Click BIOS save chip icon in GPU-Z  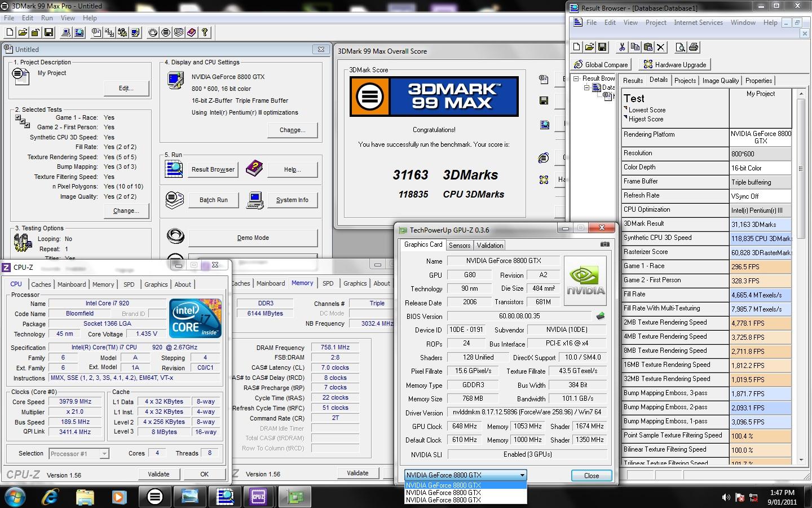click(600, 316)
